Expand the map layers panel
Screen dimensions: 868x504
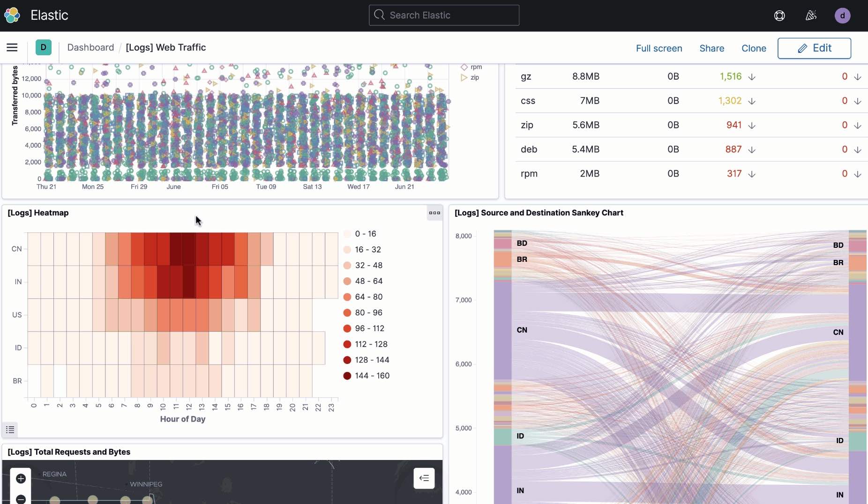point(424,478)
